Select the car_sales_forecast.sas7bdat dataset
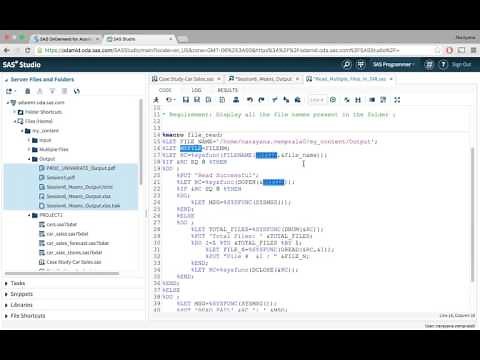The width and height of the screenshot is (480, 360). pos(78,243)
